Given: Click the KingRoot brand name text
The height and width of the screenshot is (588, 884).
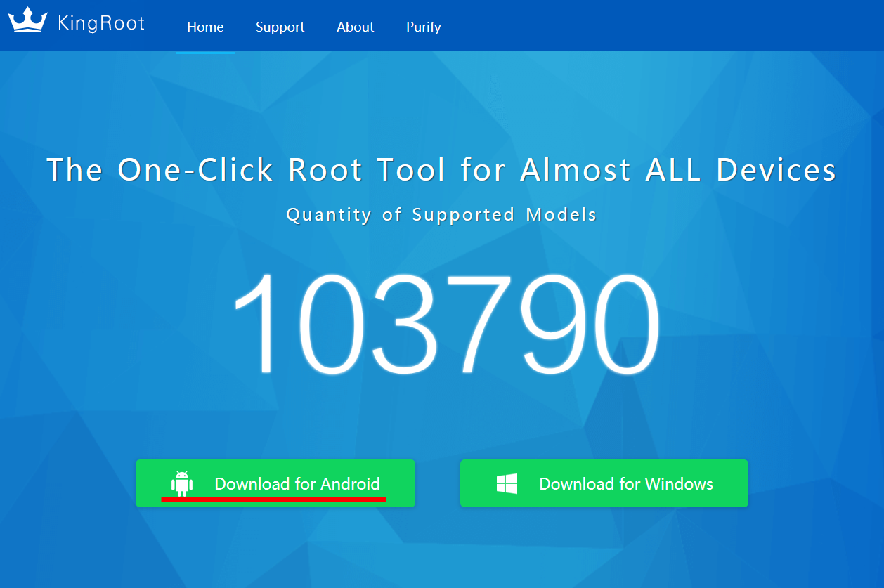Looking at the screenshot, I should (101, 23).
